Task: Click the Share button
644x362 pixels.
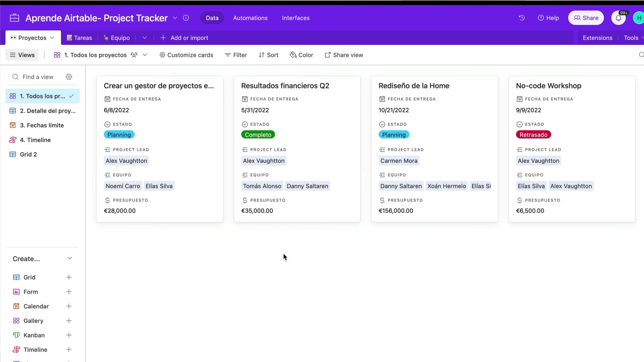Action: 586,18
